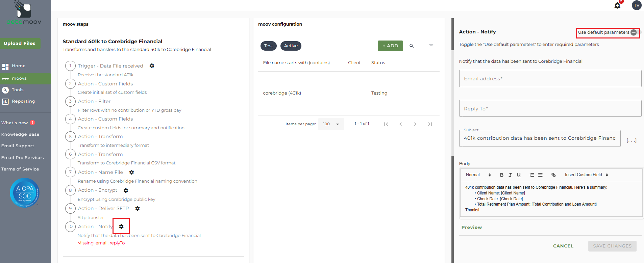The height and width of the screenshot is (263, 644).
Task: Select Trigger - Data File received step
Action: click(x=110, y=66)
